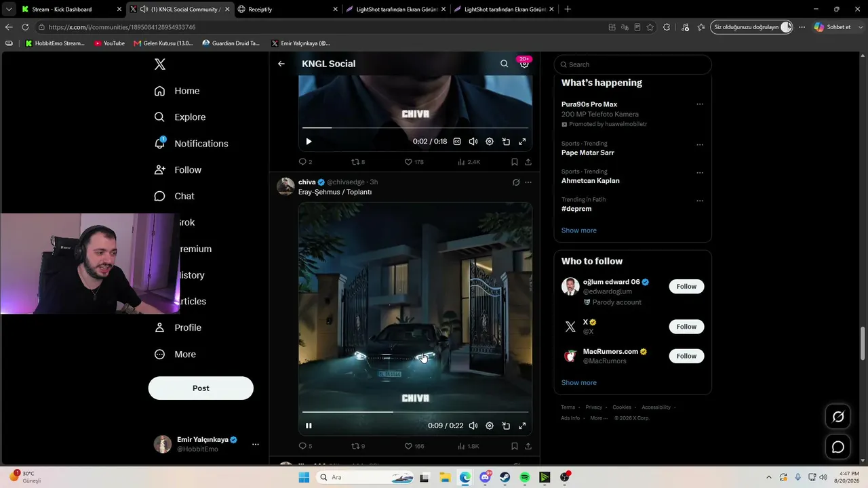Open Profile in the X sidebar
The height and width of the screenshot is (488, 868).
[x=178, y=328]
